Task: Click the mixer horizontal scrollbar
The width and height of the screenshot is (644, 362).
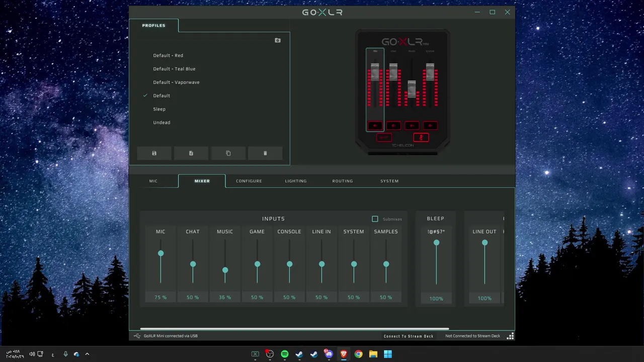Action: (x=294, y=329)
